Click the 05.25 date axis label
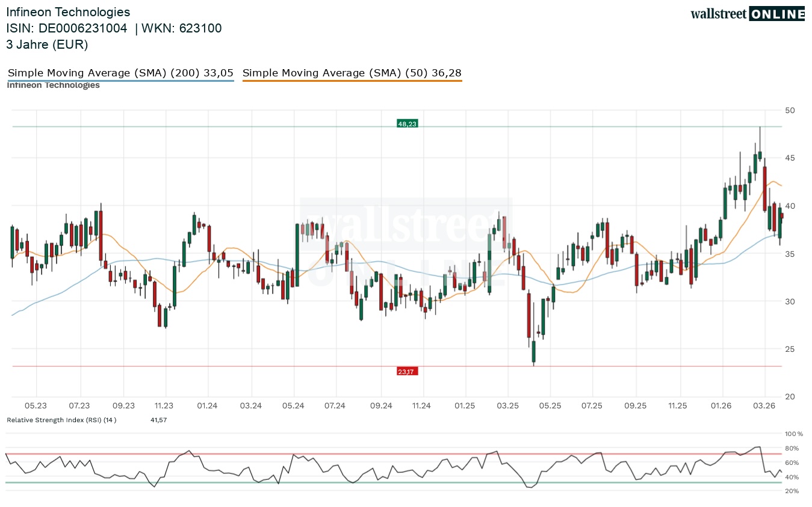The width and height of the screenshot is (812, 507). [550, 406]
